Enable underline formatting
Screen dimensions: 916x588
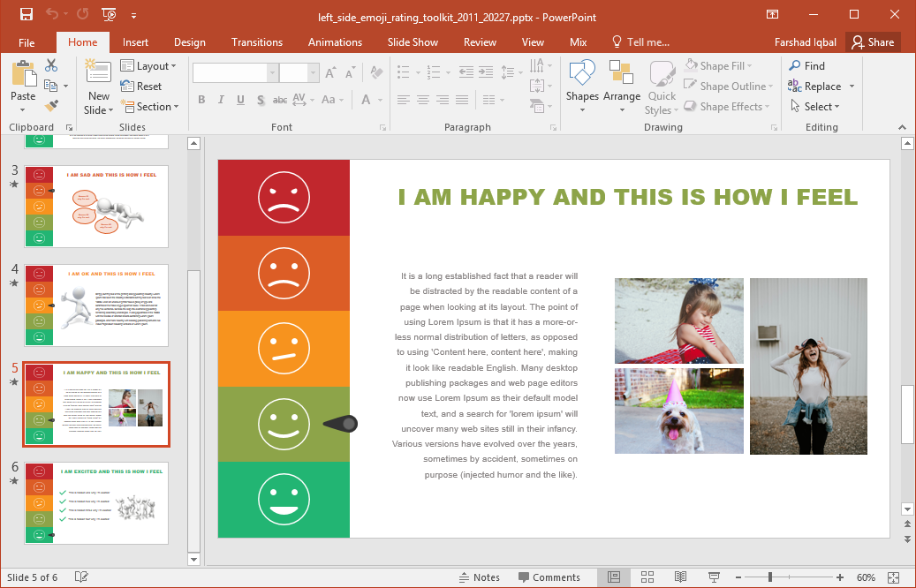click(239, 100)
